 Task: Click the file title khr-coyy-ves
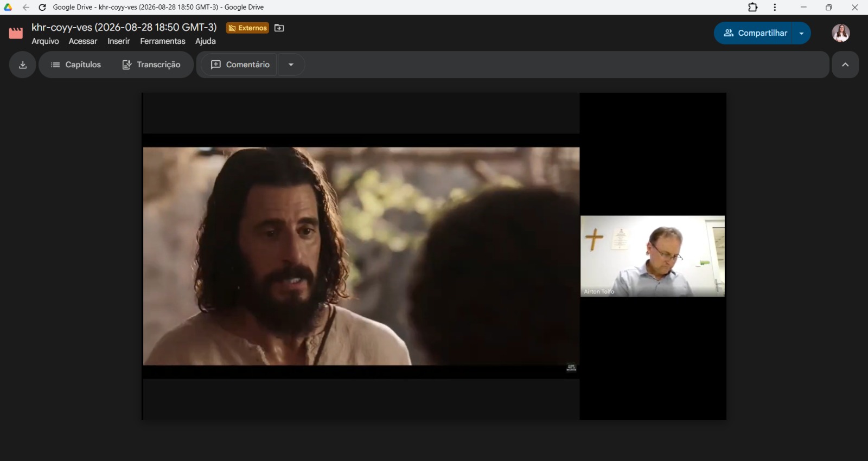point(124,27)
